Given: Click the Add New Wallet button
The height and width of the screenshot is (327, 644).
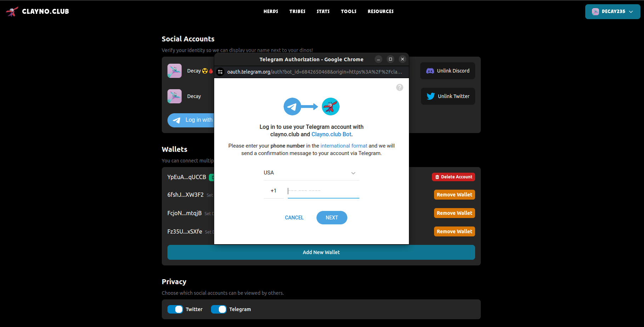Looking at the screenshot, I should pos(321,252).
